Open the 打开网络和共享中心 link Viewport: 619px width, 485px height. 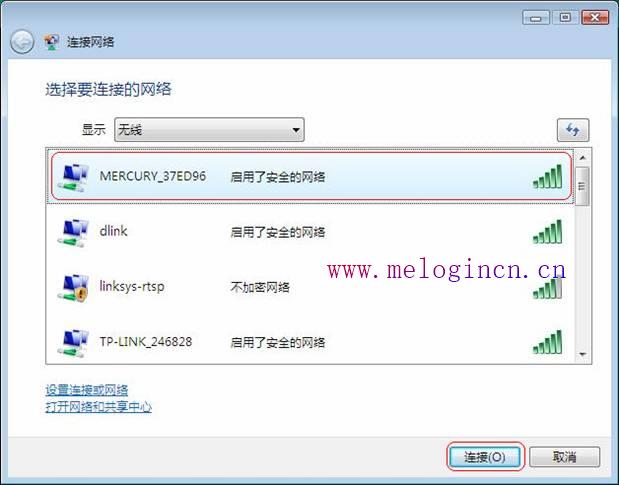[98, 406]
